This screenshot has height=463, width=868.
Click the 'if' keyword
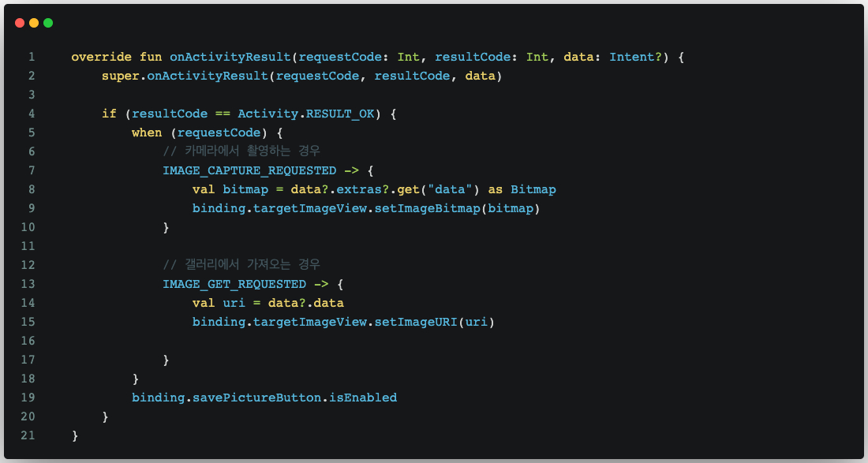109,114
